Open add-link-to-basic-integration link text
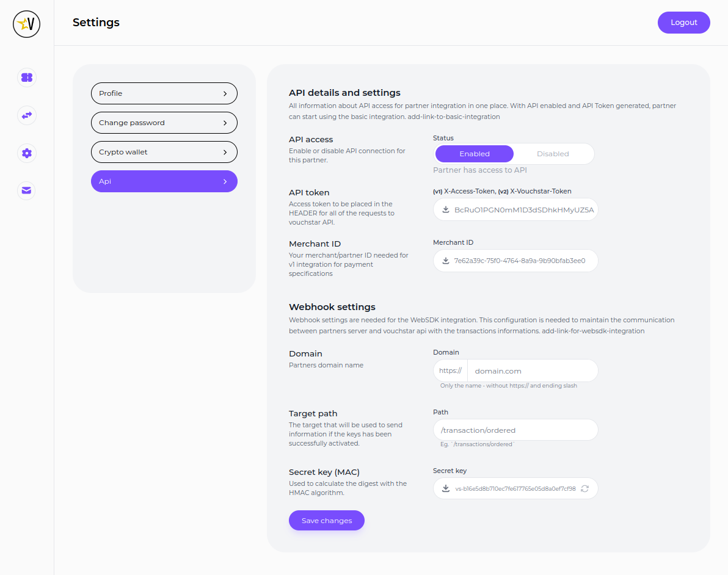The width and height of the screenshot is (728, 575). click(454, 117)
